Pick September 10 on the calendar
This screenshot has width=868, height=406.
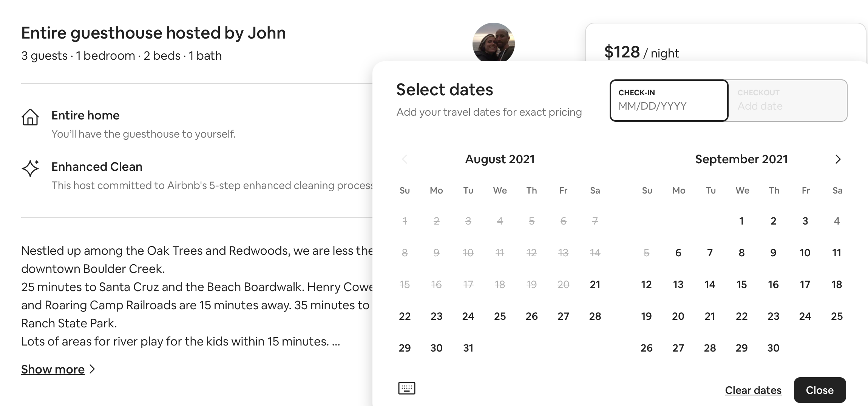coord(805,253)
